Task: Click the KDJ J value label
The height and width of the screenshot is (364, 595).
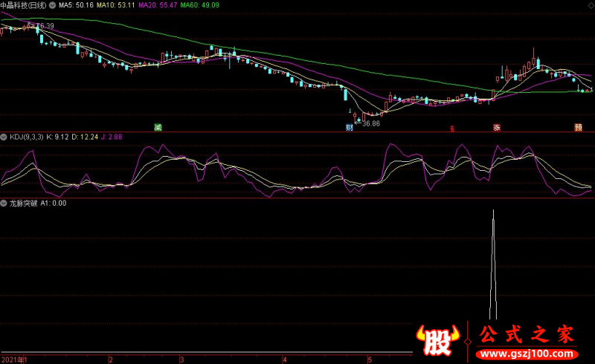Action: [112, 137]
